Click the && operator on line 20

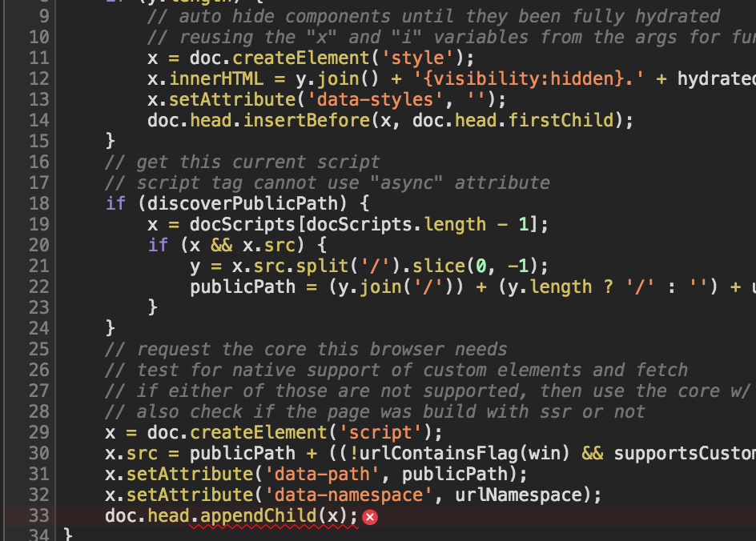pyautogui.click(x=221, y=245)
